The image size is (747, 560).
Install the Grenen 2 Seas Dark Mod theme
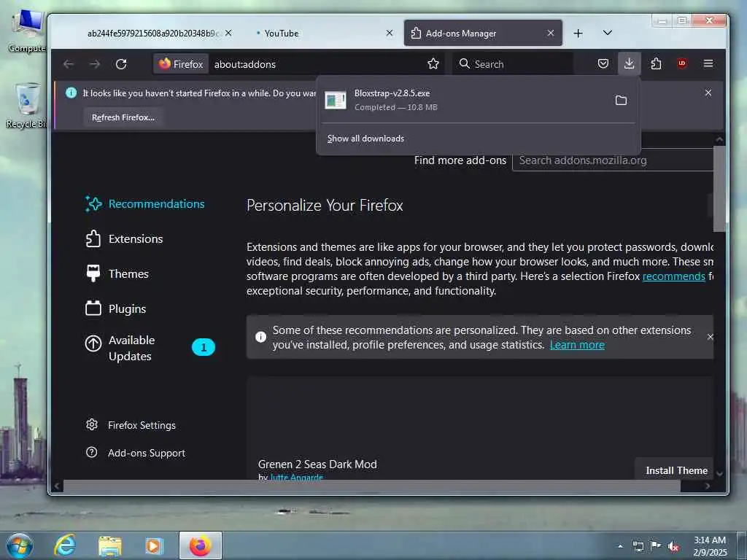point(675,470)
